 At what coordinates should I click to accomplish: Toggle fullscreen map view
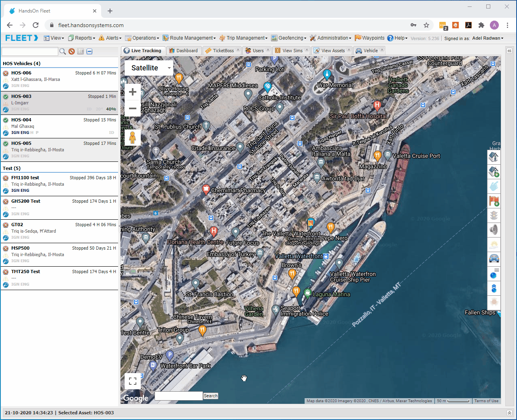pos(133,381)
